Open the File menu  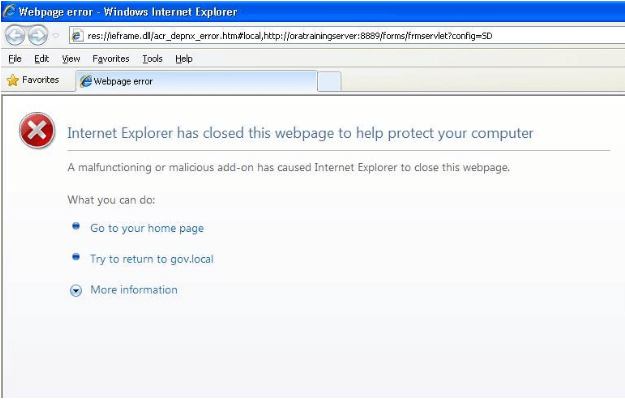click(14, 59)
